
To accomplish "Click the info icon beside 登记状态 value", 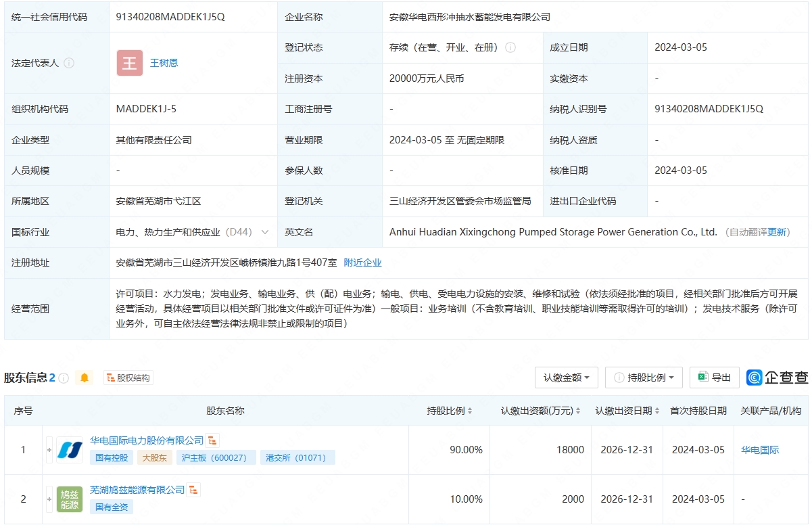I will [510, 47].
